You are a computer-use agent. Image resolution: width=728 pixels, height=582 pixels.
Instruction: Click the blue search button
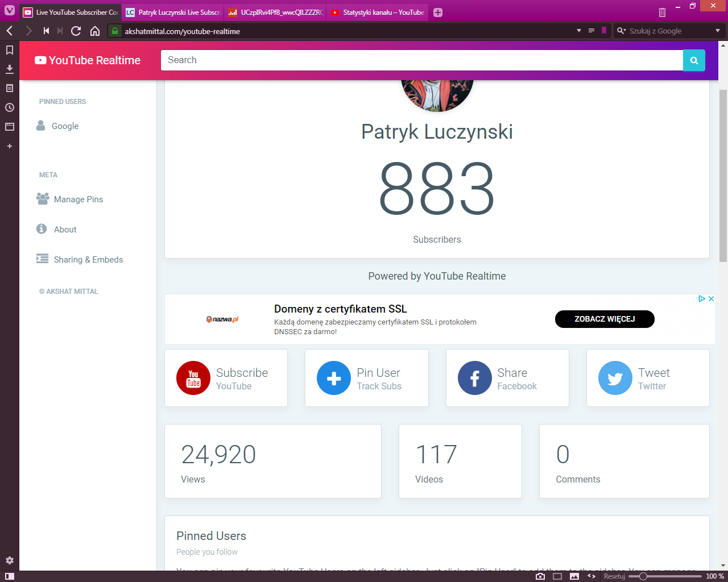(x=694, y=60)
